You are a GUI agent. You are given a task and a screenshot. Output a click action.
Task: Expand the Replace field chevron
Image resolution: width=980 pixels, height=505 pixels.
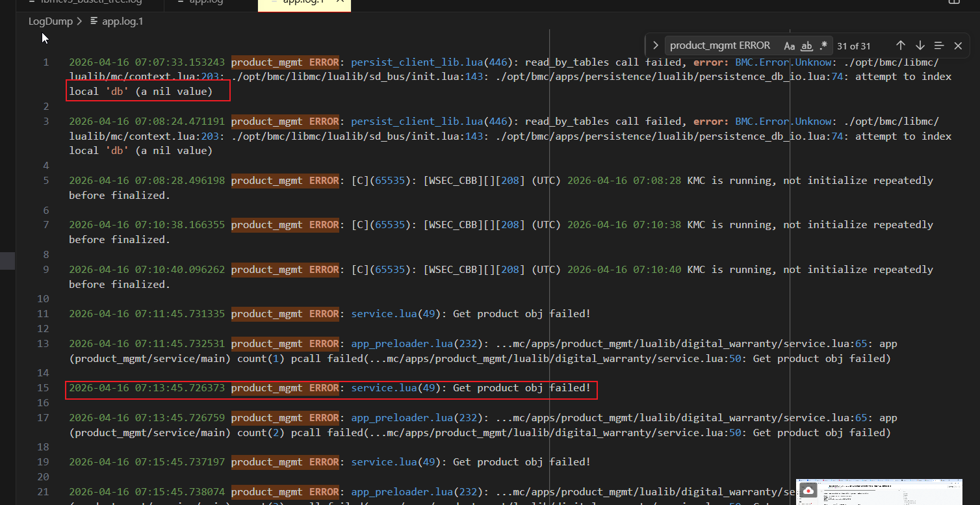(656, 45)
